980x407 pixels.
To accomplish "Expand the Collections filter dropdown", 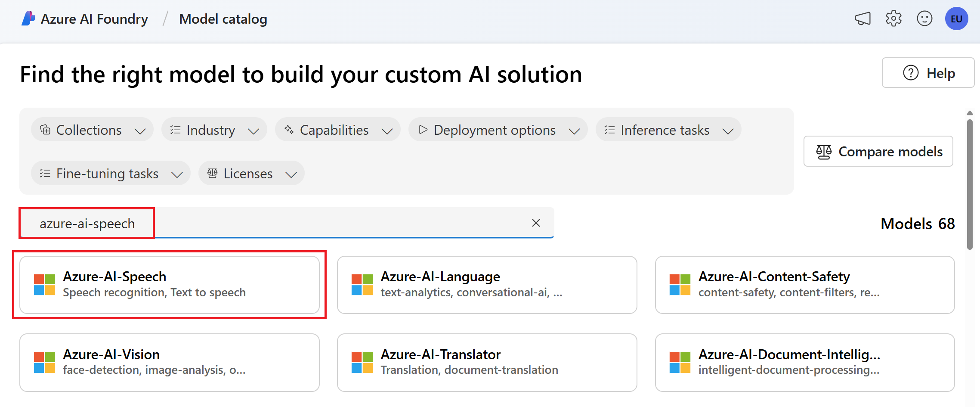I will (92, 130).
